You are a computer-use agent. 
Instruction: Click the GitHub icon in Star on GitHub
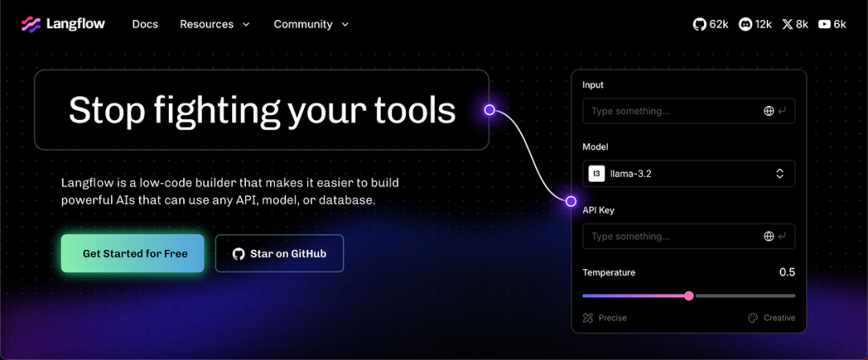[239, 254]
